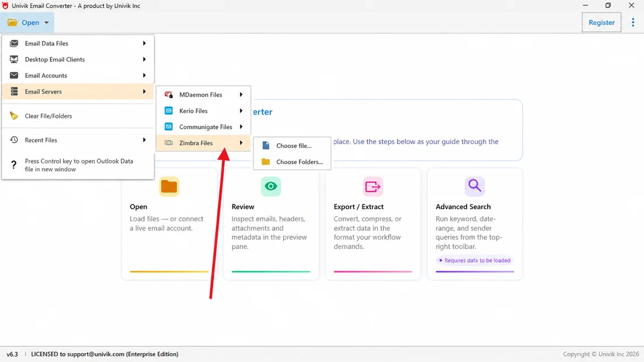This screenshot has width=644, height=362.
Task: Click the Recent Files clock icon
Action: [x=14, y=140]
